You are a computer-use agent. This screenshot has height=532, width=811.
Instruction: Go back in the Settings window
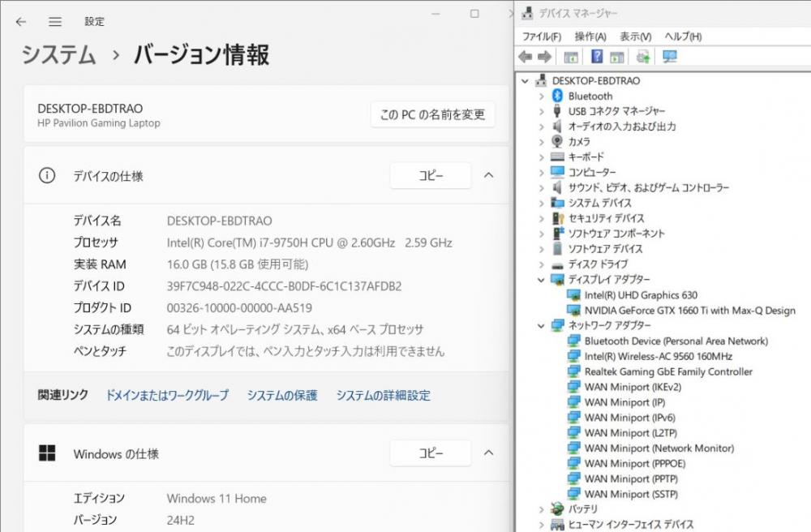21,22
